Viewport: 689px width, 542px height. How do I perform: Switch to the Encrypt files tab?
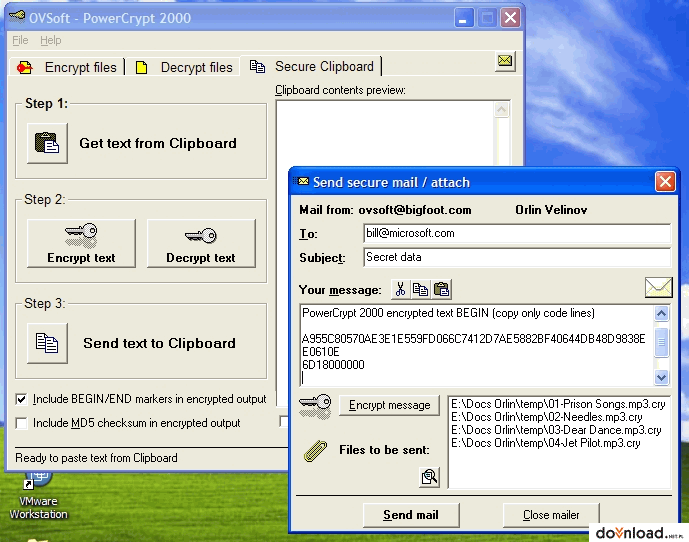click(x=67, y=67)
